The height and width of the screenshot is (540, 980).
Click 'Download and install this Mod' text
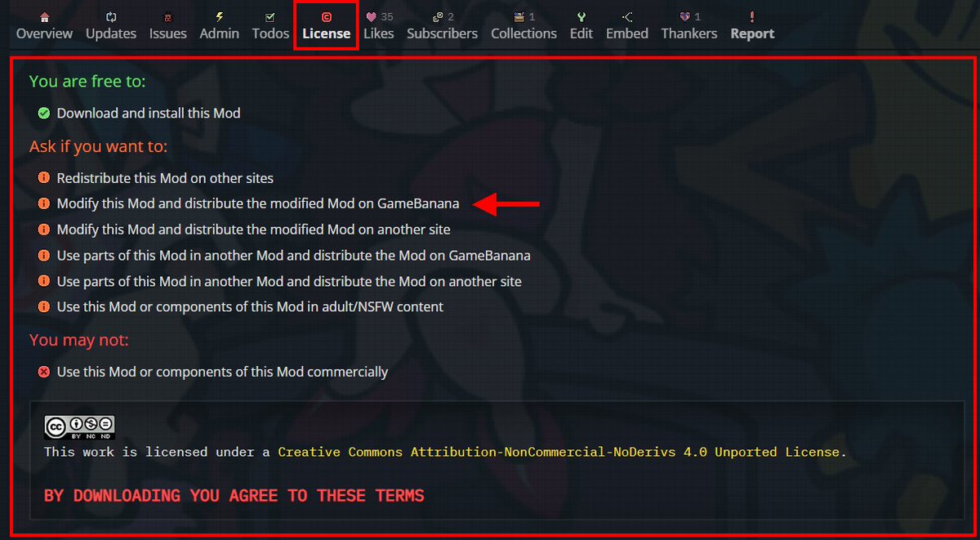point(149,113)
